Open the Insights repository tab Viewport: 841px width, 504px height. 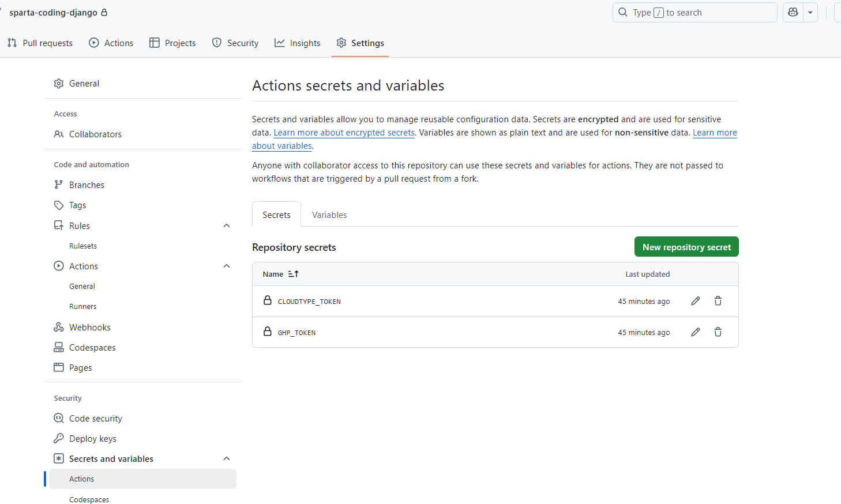point(298,43)
